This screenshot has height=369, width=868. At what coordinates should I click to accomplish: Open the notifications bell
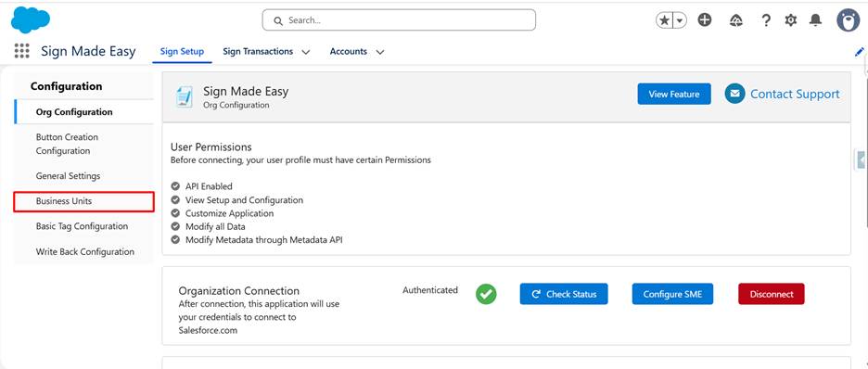(x=815, y=20)
